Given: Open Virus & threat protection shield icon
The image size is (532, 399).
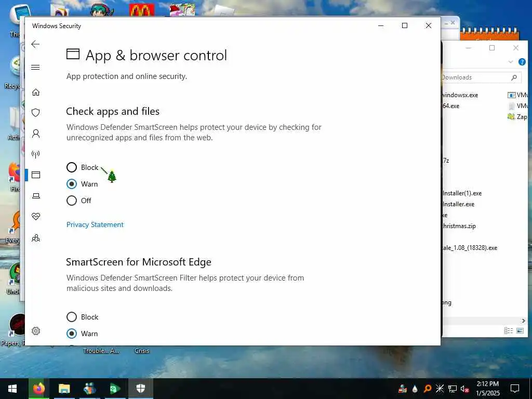Looking at the screenshot, I should click(36, 113).
